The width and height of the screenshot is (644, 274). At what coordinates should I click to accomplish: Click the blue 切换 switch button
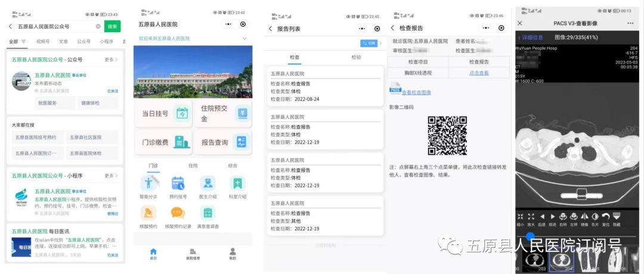[x=369, y=43]
